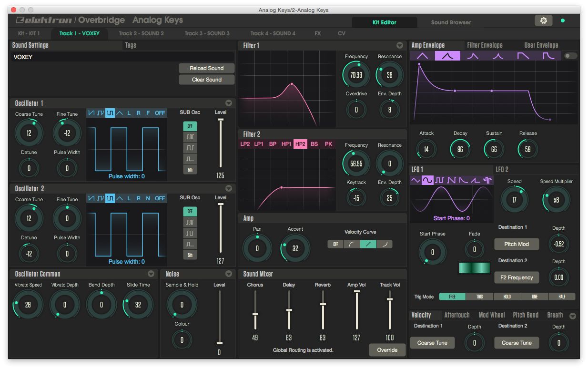The height and width of the screenshot is (369, 588).
Task: Turn Oscillator 1 waveform OFF
Action: coord(160,113)
